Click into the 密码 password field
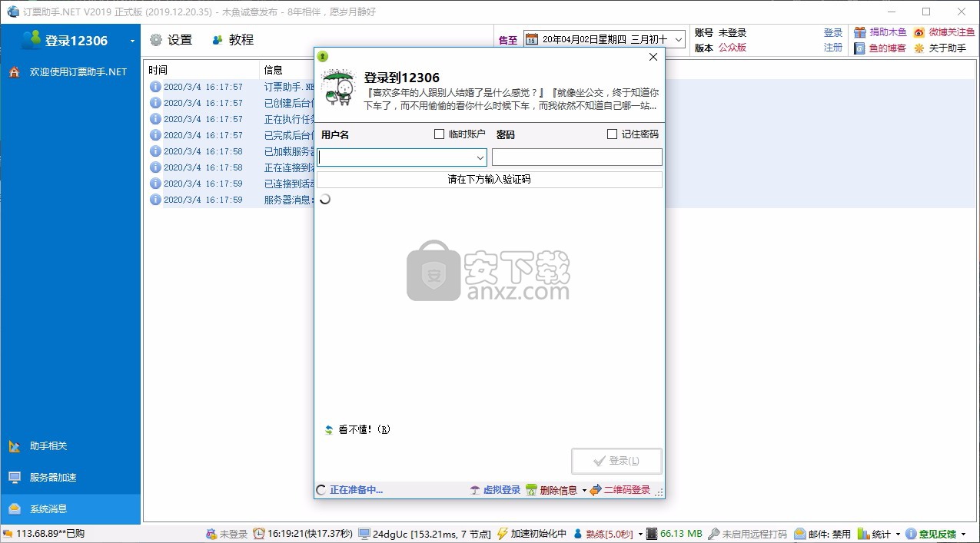Screen dimensions: 980x543 576,157
